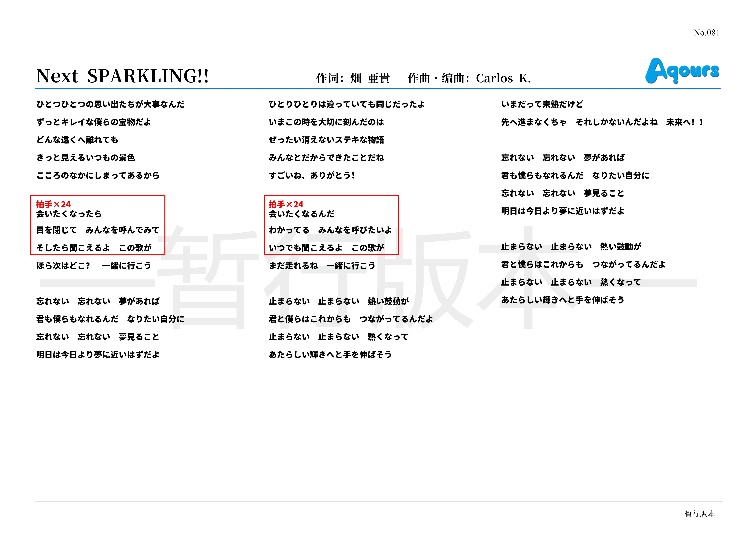756x535 pixels.
Task: Click the line ぜったい消えないステキな物語
Action: [326, 140]
